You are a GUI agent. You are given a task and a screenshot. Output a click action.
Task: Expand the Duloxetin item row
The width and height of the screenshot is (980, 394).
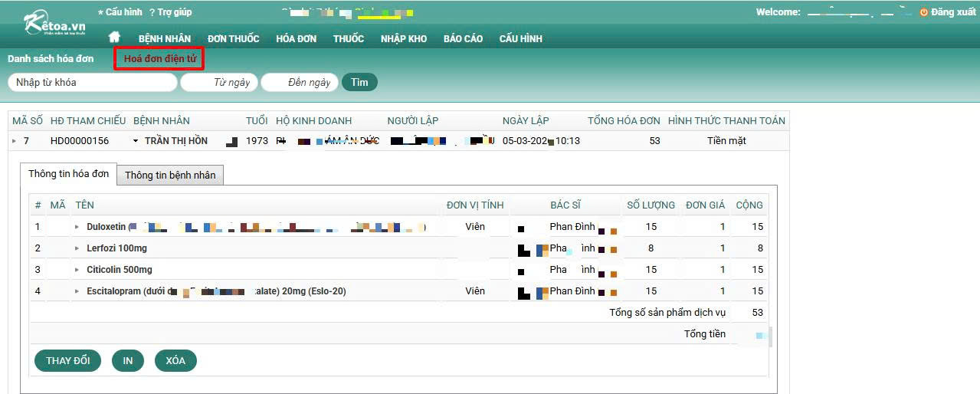[77, 227]
